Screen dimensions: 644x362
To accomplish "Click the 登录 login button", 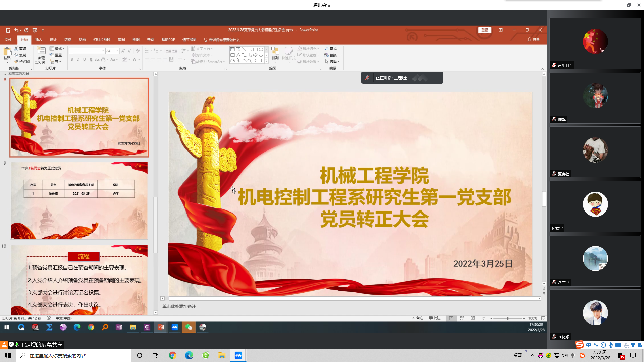I will click(x=484, y=30).
